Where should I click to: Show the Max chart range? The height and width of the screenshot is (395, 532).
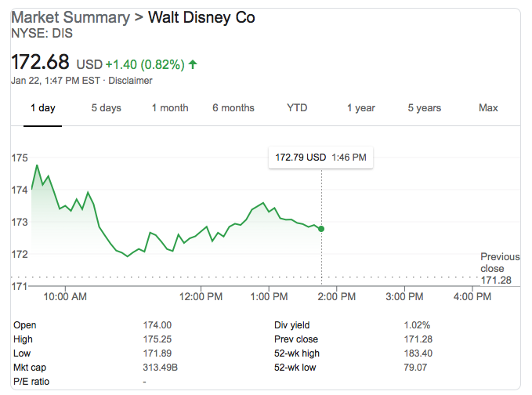pos(488,108)
